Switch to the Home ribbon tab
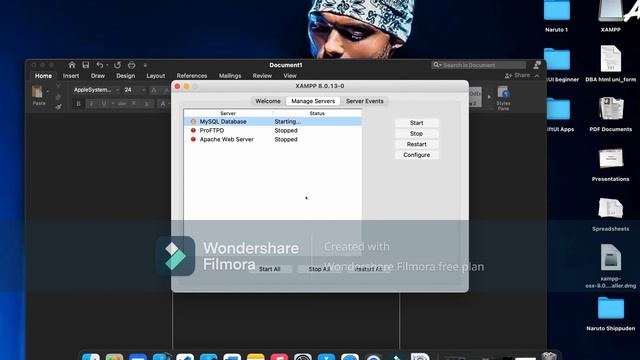640x360 pixels. (x=43, y=76)
